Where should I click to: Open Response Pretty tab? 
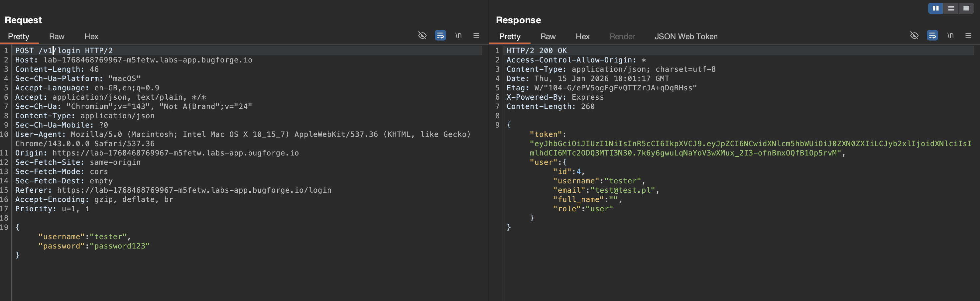click(x=509, y=37)
